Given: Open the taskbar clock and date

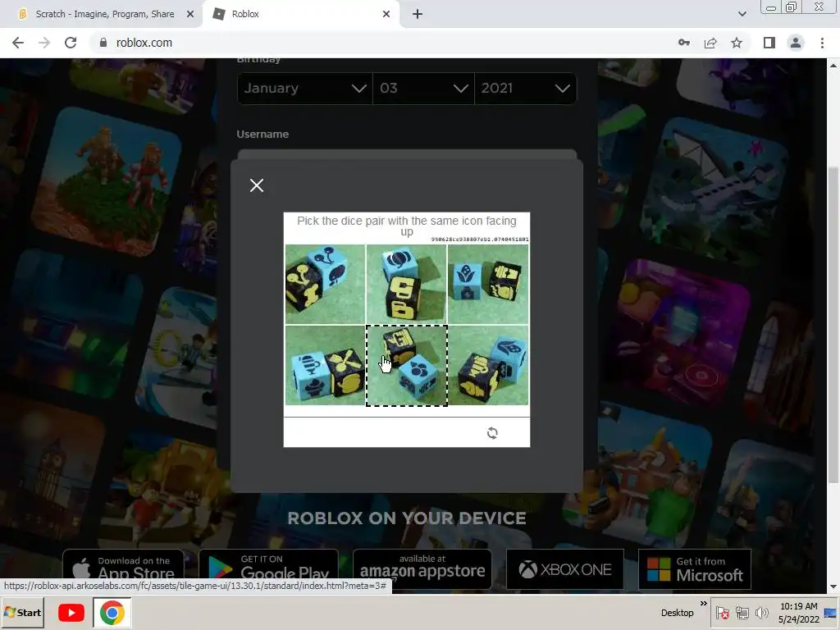Looking at the screenshot, I should pos(799,613).
